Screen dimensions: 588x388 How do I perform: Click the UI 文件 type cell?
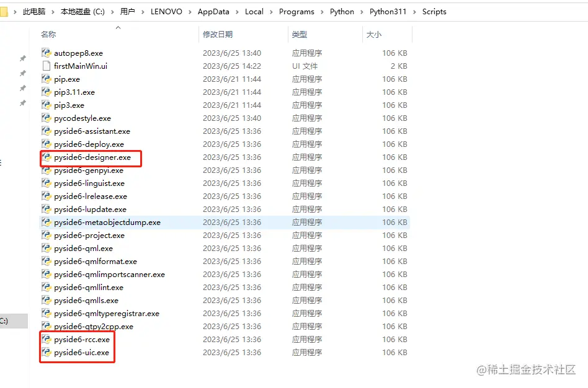[305, 66]
